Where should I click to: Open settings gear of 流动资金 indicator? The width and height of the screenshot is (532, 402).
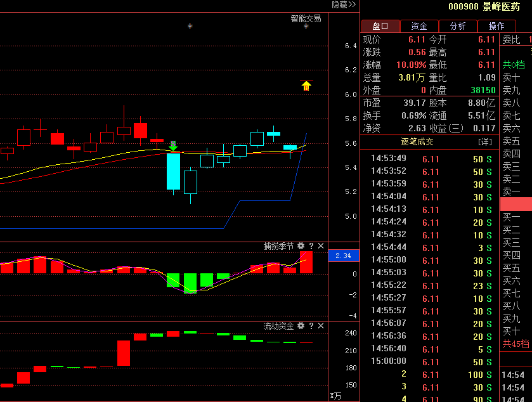click(x=301, y=326)
